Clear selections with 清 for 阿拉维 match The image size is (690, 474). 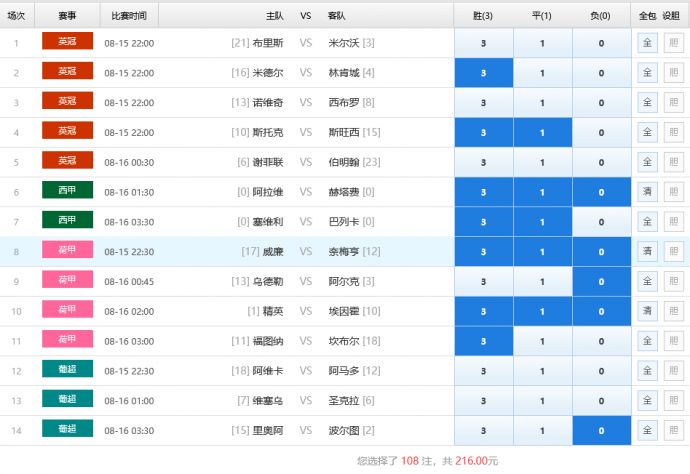pos(647,192)
